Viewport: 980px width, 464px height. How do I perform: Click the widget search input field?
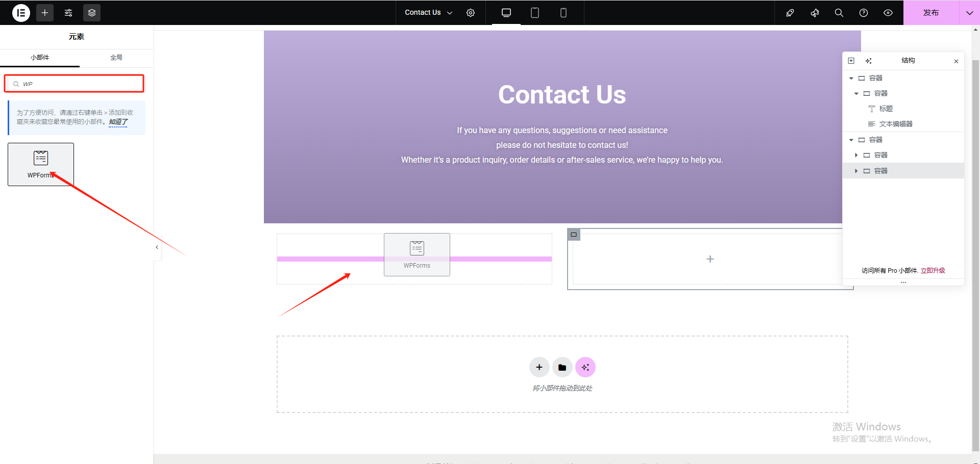point(79,84)
